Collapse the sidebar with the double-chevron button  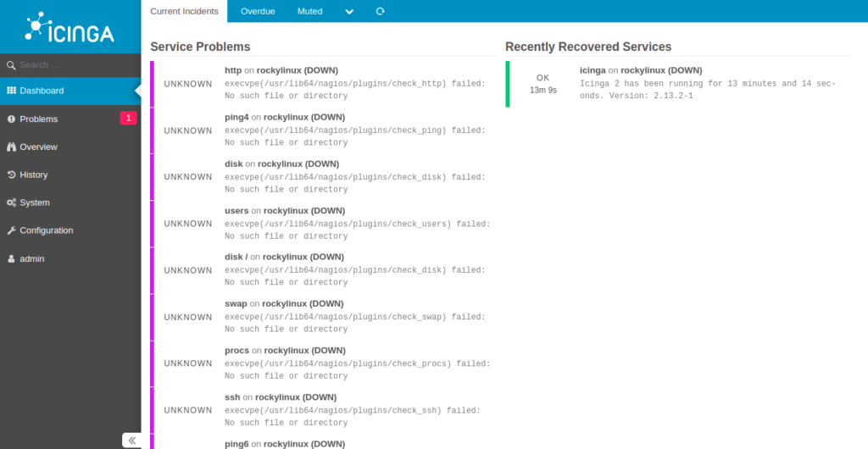tap(131, 441)
